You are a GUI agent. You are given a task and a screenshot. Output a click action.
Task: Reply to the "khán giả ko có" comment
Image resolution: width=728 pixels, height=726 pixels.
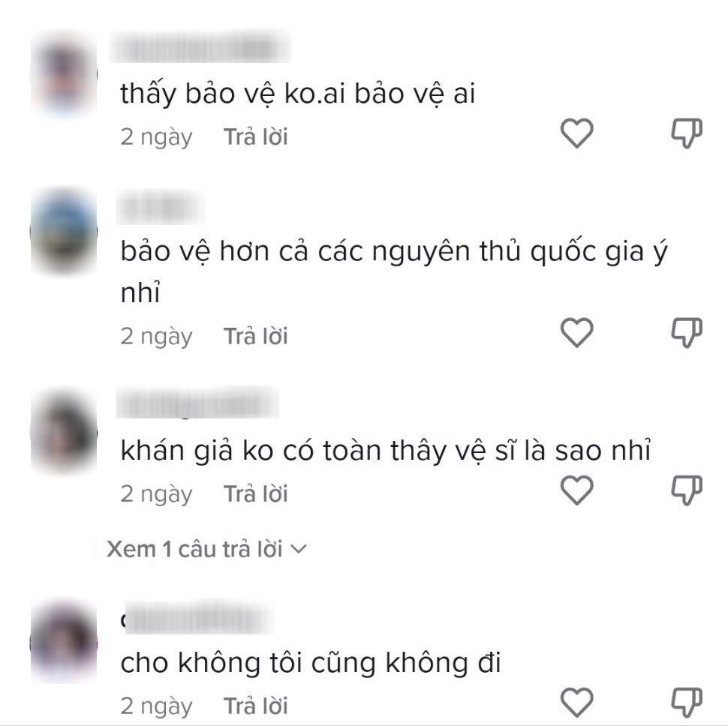point(256,493)
